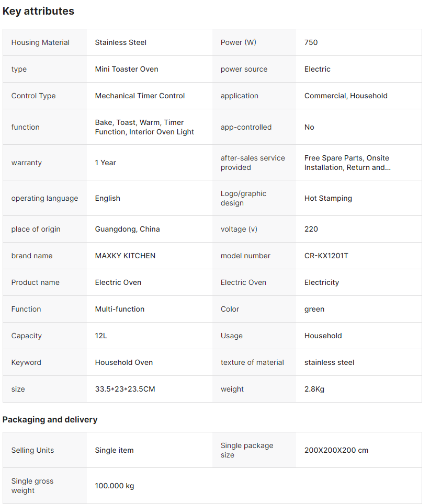430x504 pixels.
Task: Click the Bake, Toast, Warm function value
Action: (x=144, y=127)
